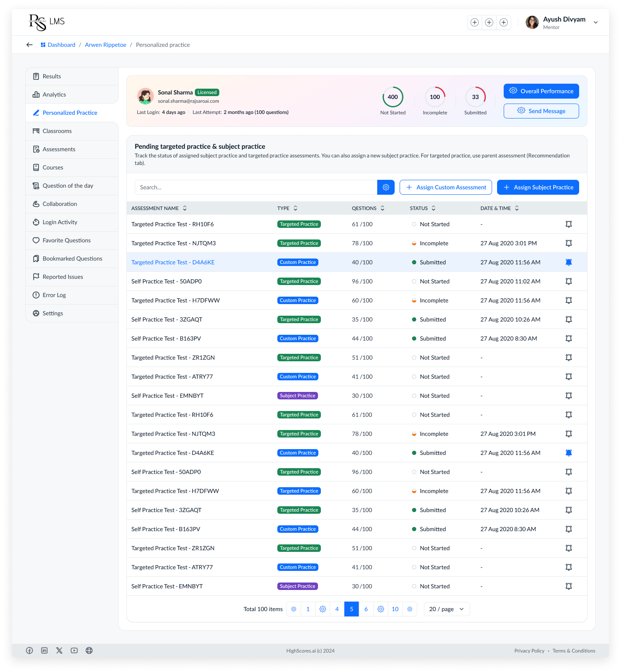Click the globe icon in footer

tap(89, 650)
